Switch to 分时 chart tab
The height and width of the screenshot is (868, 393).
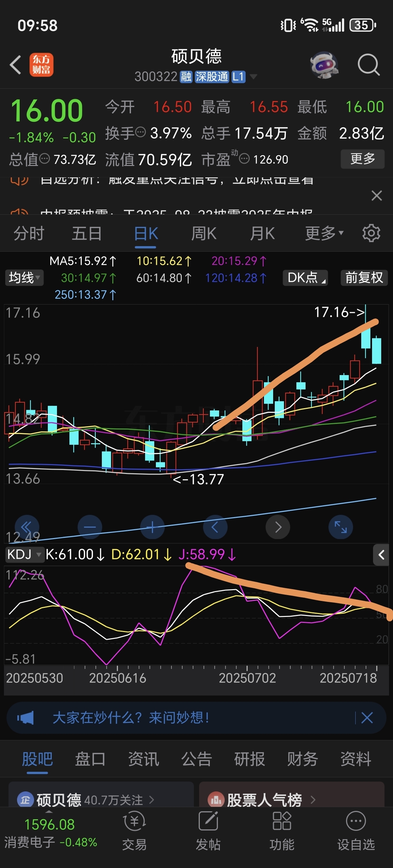[x=28, y=233]
